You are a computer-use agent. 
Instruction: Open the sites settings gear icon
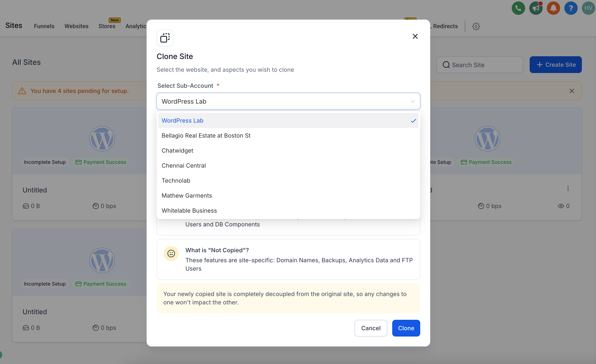point(476,26)
